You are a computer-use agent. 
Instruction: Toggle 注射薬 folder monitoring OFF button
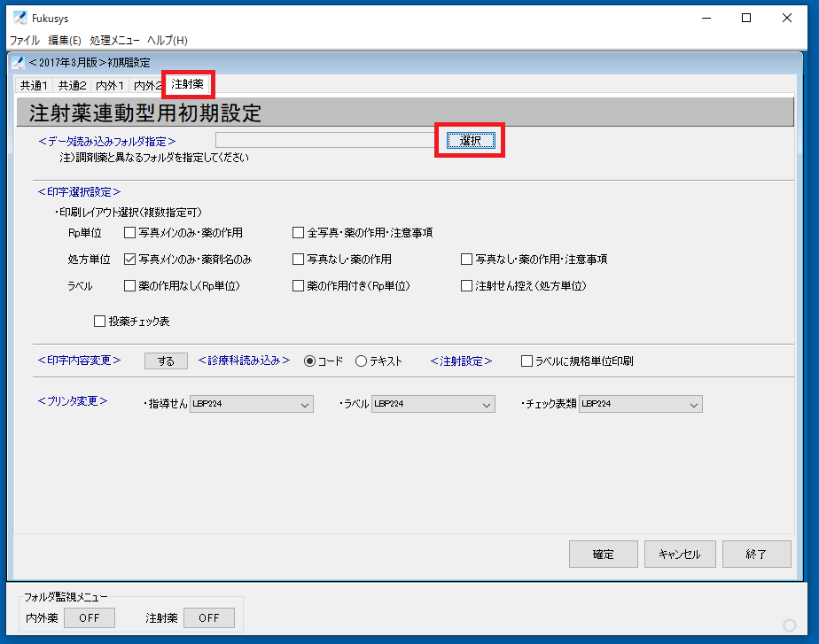click(x=209, y=618)
